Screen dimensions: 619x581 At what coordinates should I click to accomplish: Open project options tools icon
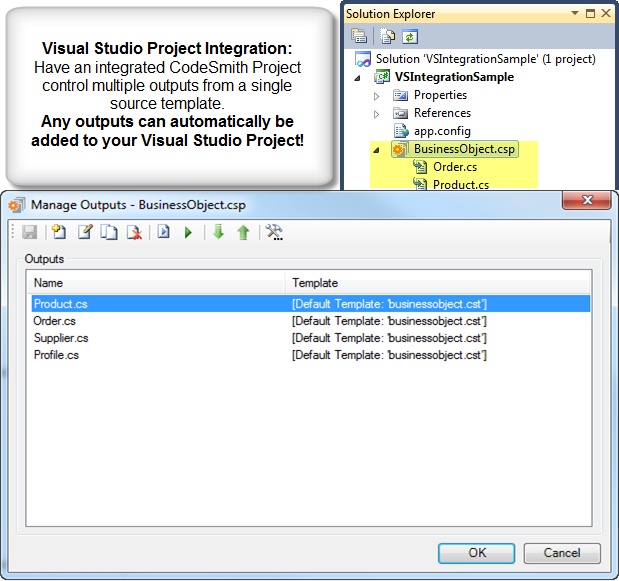274,232
